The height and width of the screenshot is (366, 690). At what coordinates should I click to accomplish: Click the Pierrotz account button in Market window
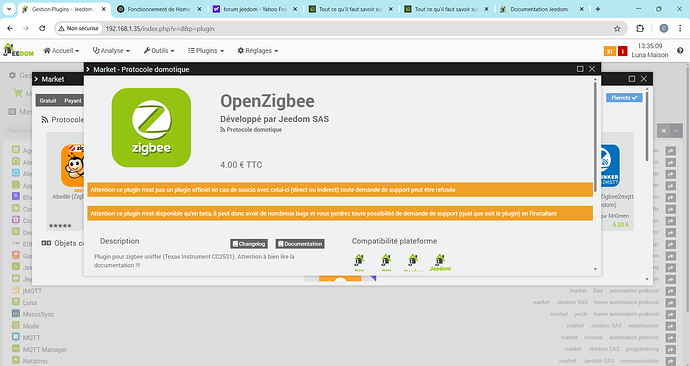[624, 98]
